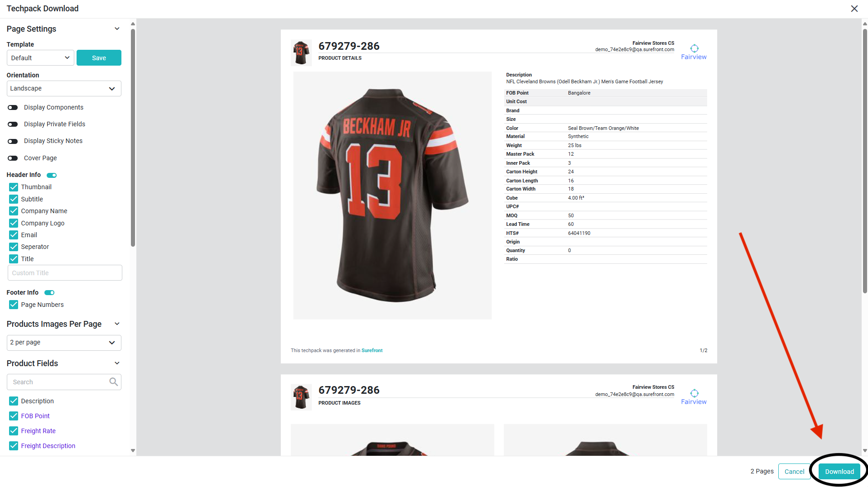Viewport: 868px width, 487px height.
Task: Open the 2 per page dropdown
Action: [64, 343]
